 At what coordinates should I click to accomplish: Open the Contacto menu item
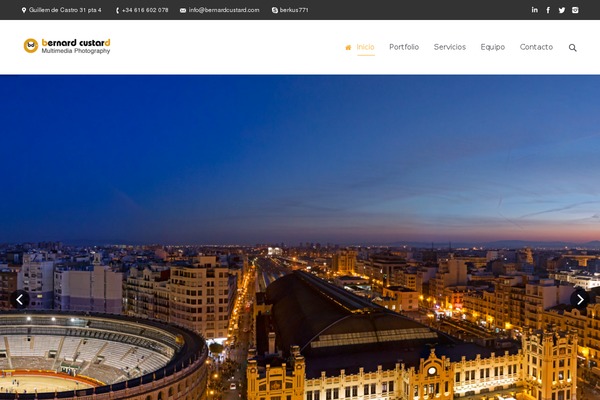536,47
